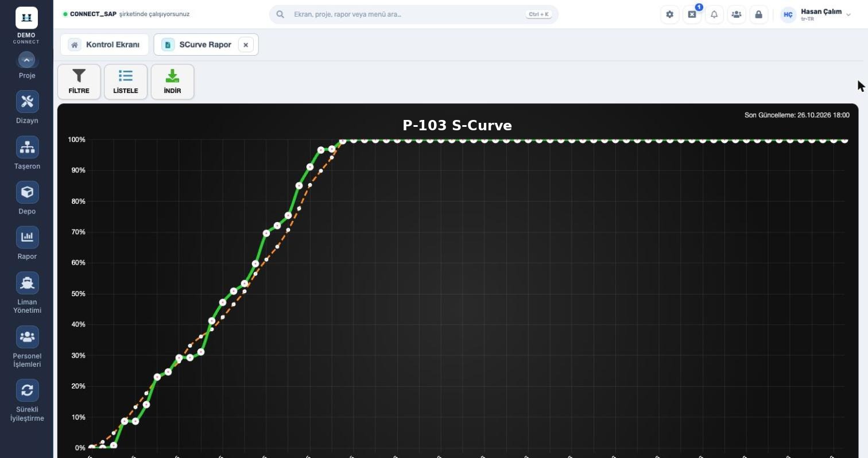Click the P-103 S-Curve chart title
This screenshot has height=458, width=868.
click(457, 126)
